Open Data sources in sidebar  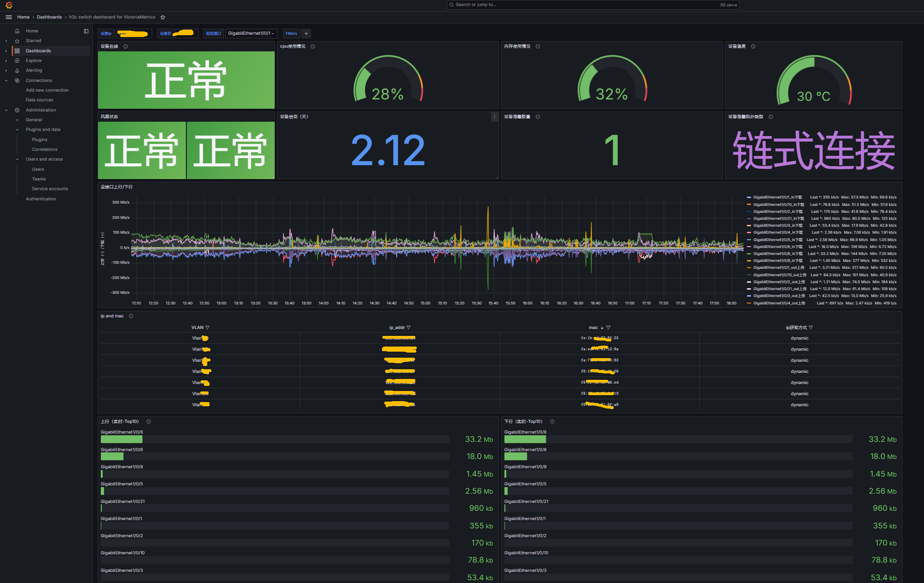point(39,100)
